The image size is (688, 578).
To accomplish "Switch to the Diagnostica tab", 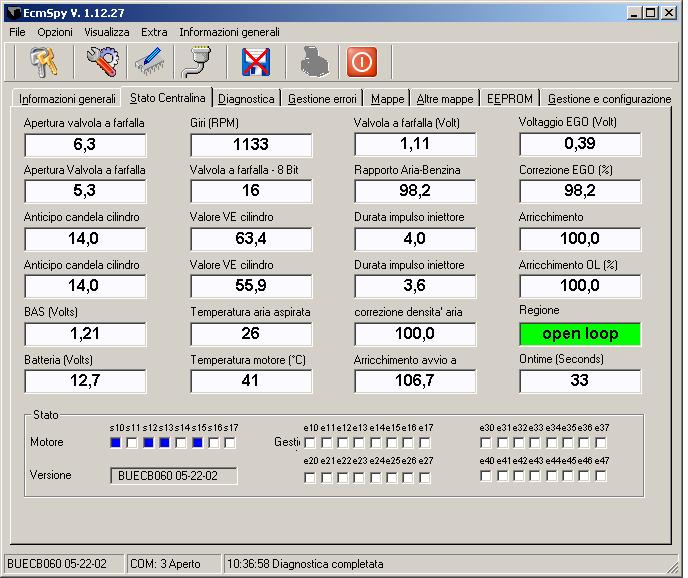I will tap(245, 99).
